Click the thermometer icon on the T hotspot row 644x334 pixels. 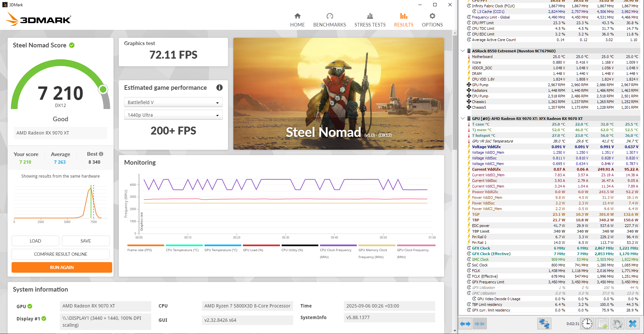(469, 136)
